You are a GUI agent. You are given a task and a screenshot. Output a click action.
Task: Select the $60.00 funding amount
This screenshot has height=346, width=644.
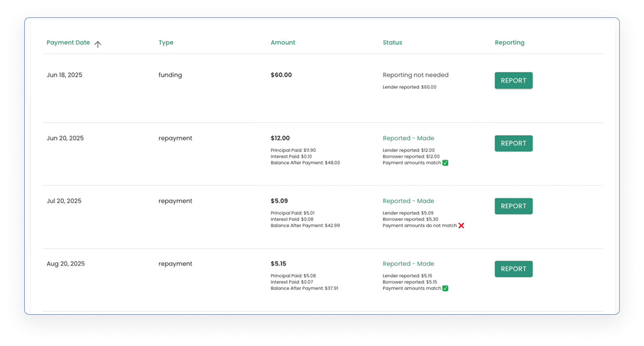pyautogui.click(x=281, y=75)
